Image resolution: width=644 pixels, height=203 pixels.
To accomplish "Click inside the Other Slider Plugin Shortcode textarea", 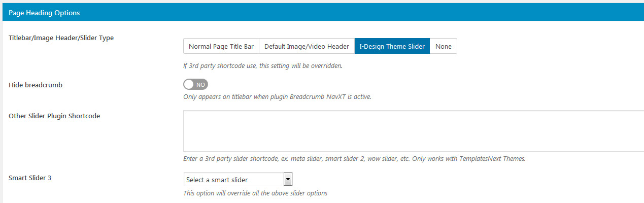I will pos(414,131).
